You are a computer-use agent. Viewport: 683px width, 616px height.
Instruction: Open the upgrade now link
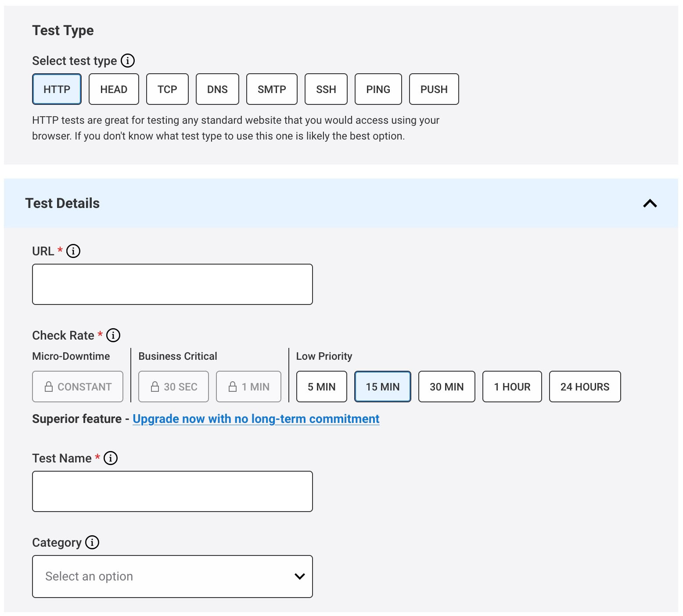pos(256,419)
